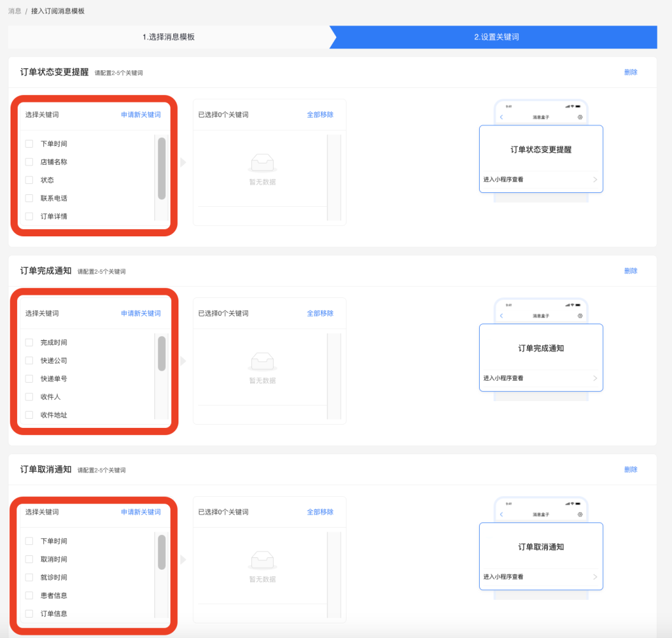Screen dimensions: 672x638
Task: Select the 患者信息 keyword checkbox
Action: [x=29, y=595]
